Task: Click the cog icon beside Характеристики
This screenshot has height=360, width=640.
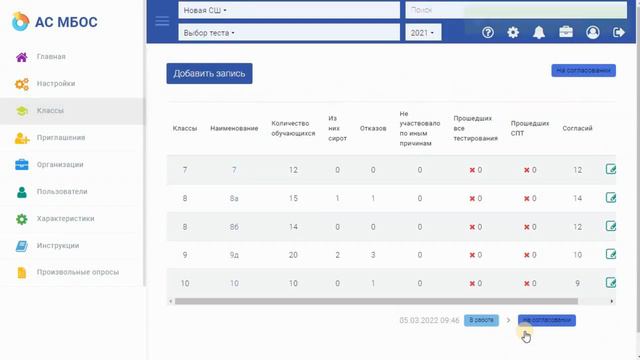Action: pos(22,219)
